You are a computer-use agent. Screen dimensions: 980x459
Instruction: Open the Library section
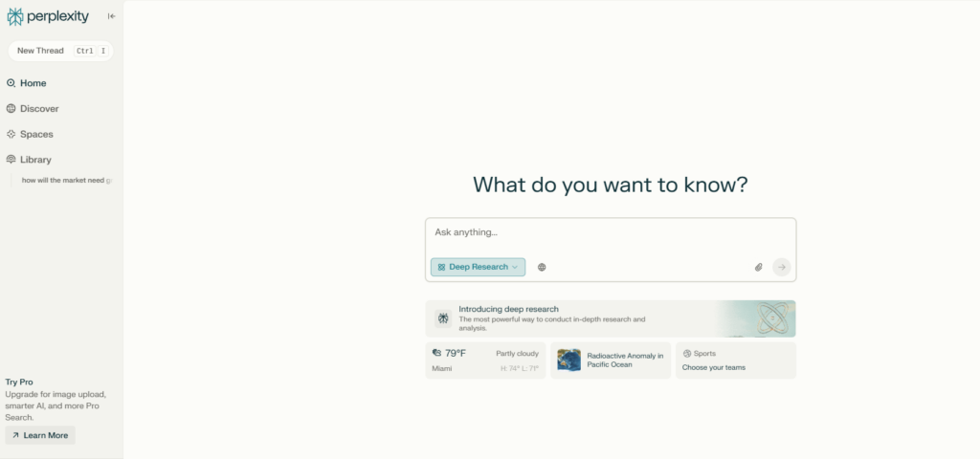click(x=29, y=160)
